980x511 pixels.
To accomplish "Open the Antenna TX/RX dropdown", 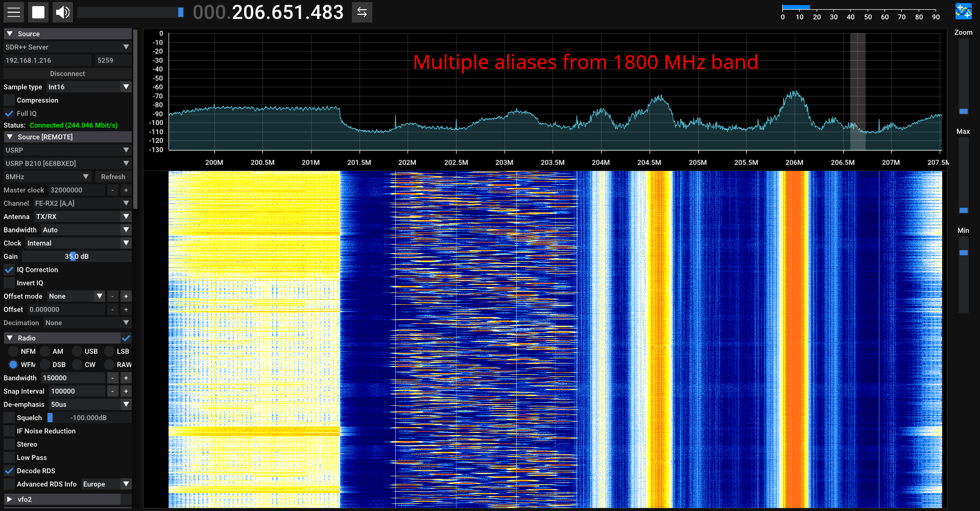I will pyautogui.click(x=83, y=216).
